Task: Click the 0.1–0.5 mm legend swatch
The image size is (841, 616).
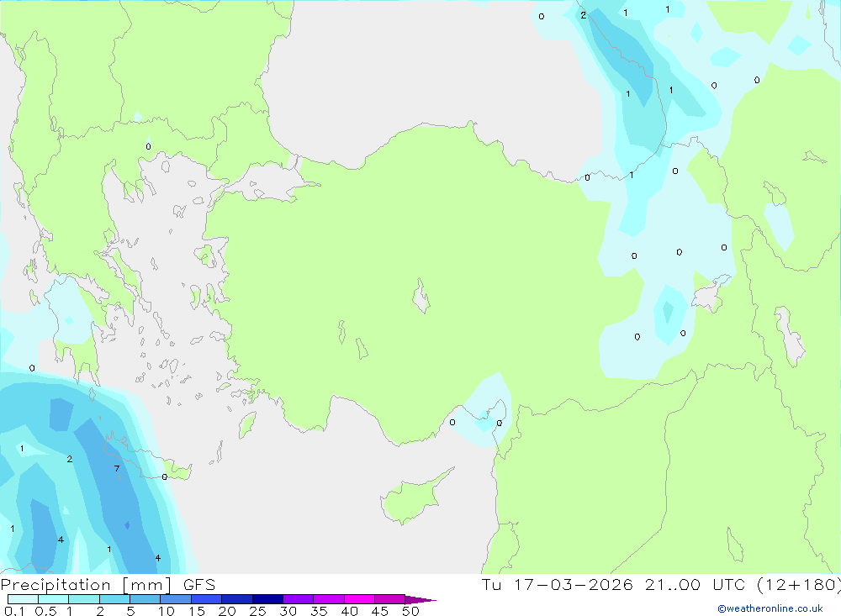Action: click(x=23, y=599)
